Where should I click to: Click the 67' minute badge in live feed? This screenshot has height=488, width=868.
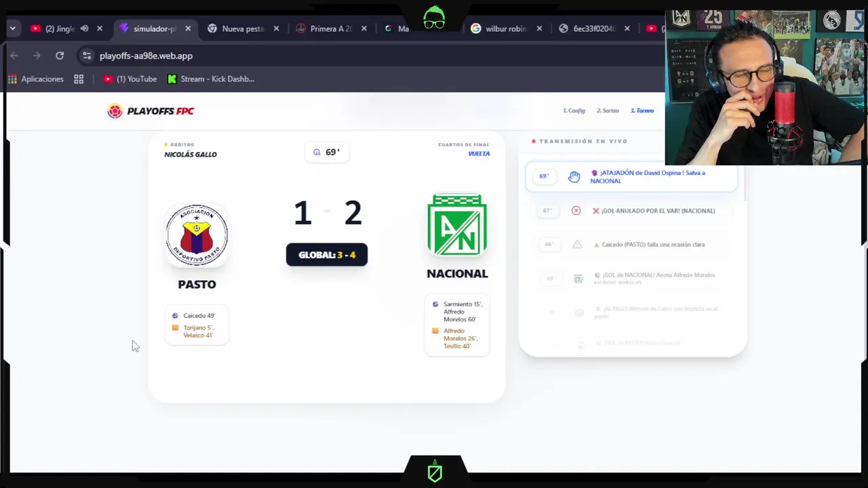547,211
